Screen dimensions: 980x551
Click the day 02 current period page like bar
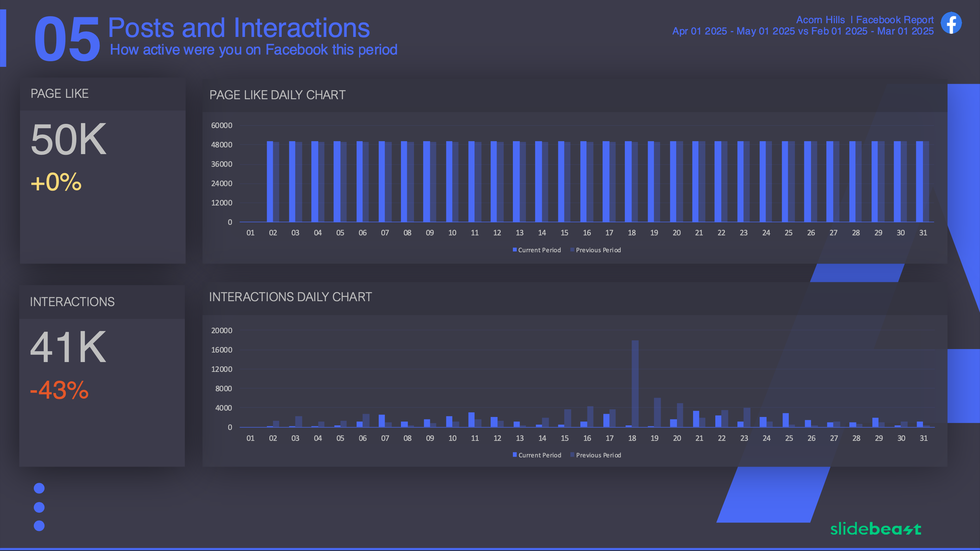pyautogui.click(x=270, y=182)
